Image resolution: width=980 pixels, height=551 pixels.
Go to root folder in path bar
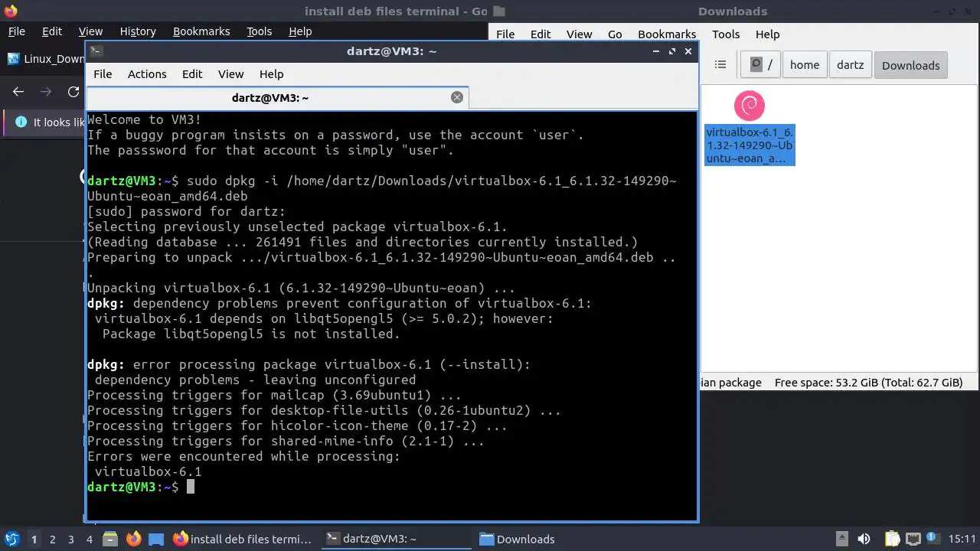tap(760, 65)
